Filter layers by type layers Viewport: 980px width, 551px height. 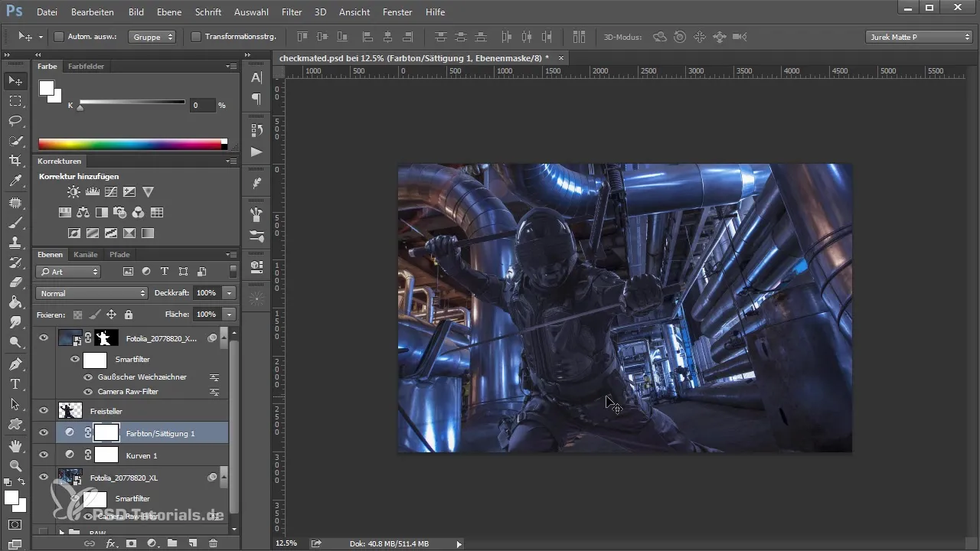click(x=165, y=272)
